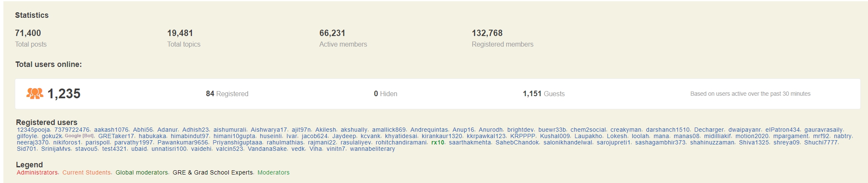868x183 pixels.
Task: Open the Sid701 user profile
Action: [27, 149]
